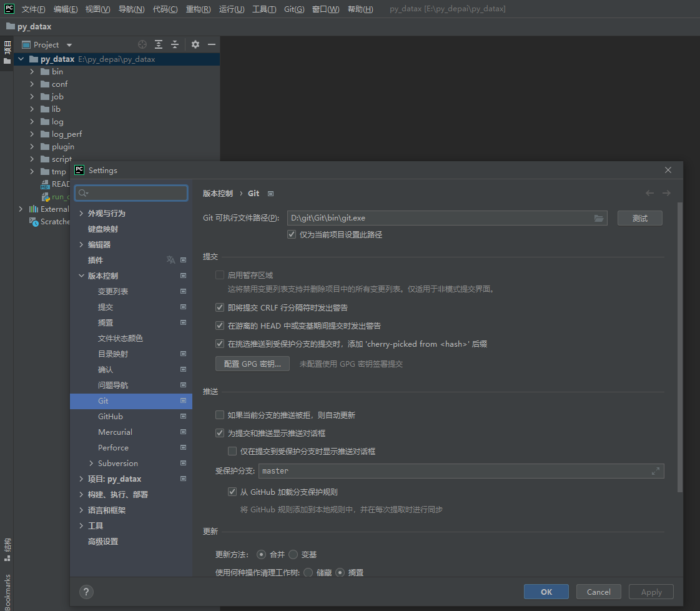
Task: Expand 语言和框架 settings category
Action: (81, 510)
